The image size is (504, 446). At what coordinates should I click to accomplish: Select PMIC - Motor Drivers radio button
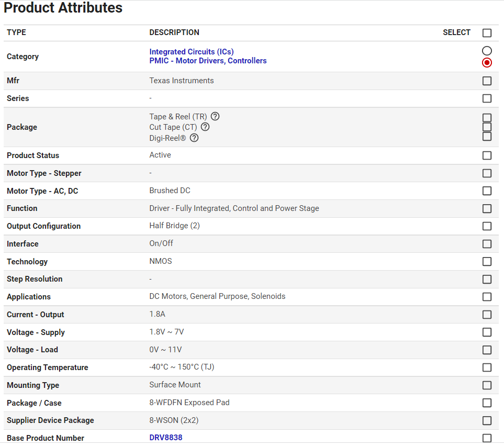coord(487,62)
